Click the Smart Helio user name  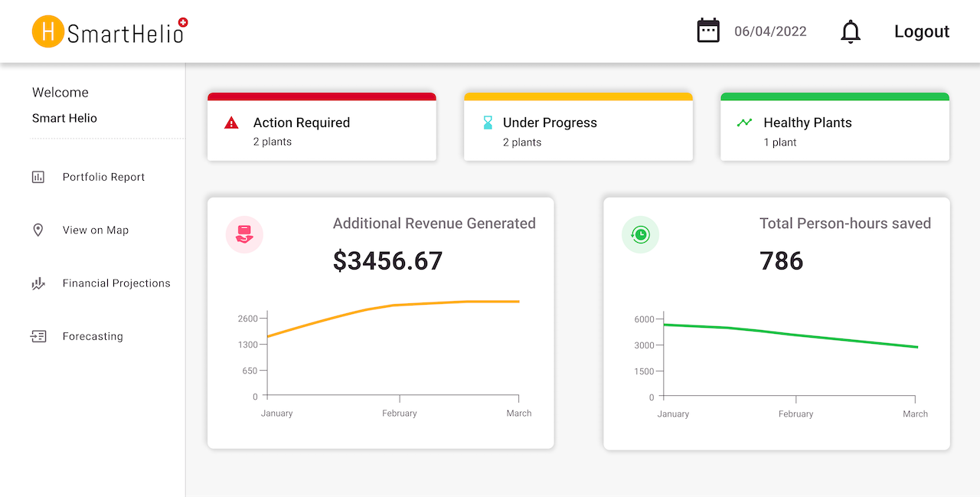click(x=64, y=118)
